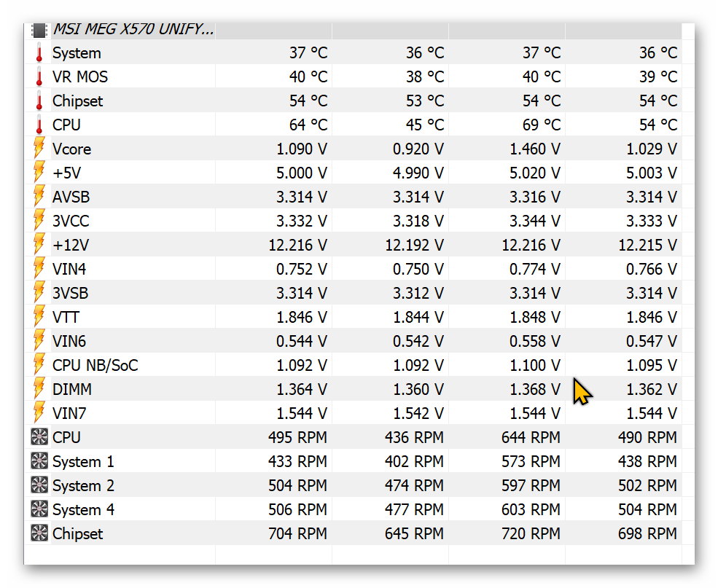Click the System 4 fan value 603 RPM

point(531,509)
